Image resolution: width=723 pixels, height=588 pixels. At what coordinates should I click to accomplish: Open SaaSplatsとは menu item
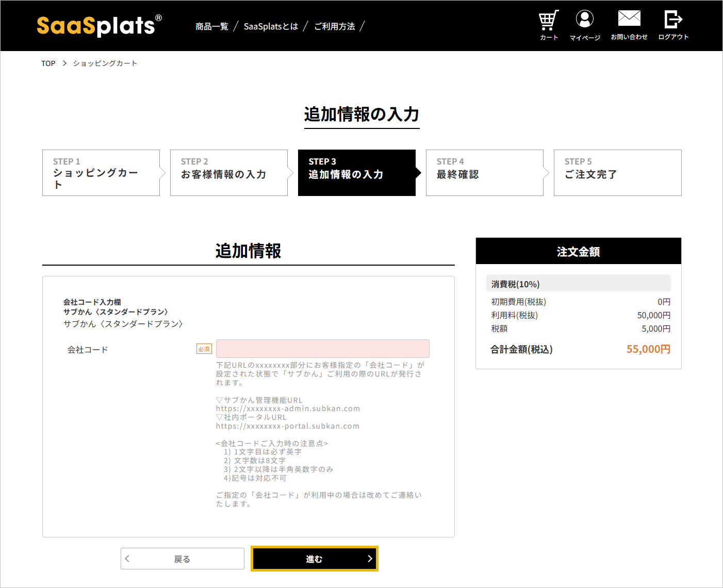tap(271, 26)
